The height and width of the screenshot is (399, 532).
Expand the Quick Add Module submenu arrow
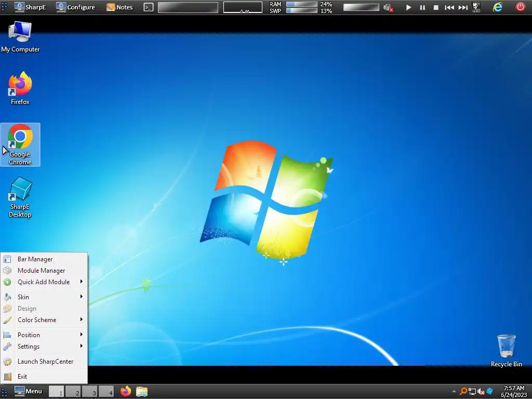[82, 282]
